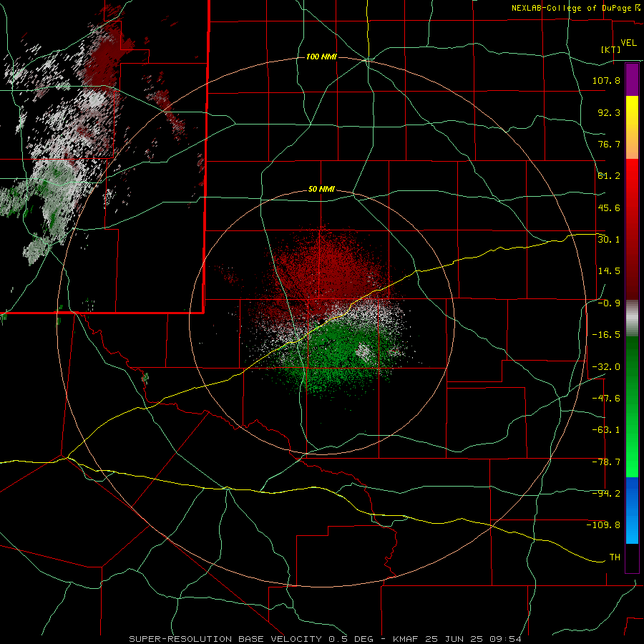The width and height of the screenshot is (644, 644).
Task: Click the 76.7 velocity scale value
Action: pos(609,144)
